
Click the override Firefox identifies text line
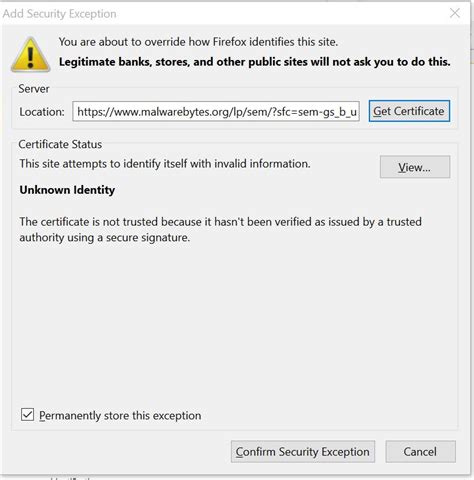tap(198, 42)
